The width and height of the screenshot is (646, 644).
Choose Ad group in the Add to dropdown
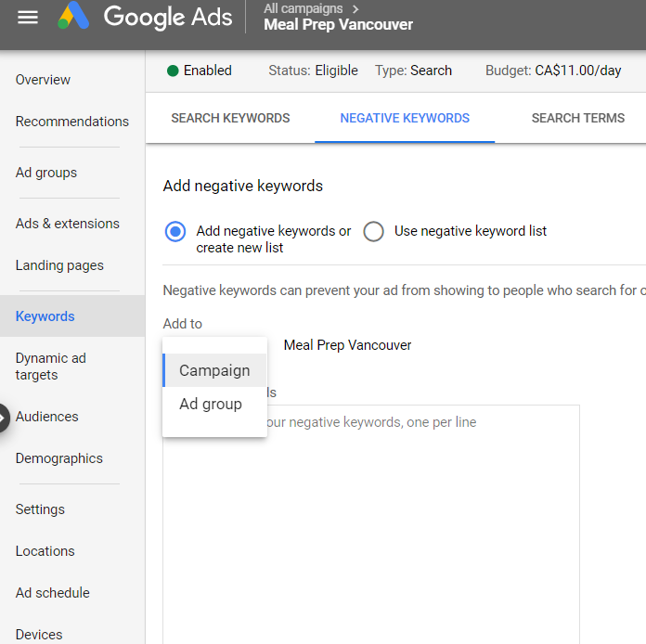pyautogui.click(x=211, y=404)
